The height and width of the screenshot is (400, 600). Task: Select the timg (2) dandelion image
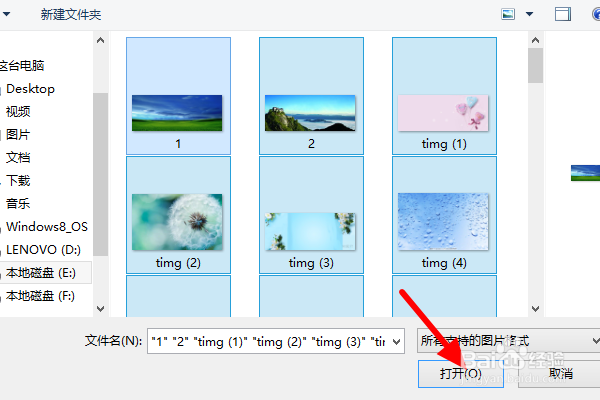coord(178,215)
